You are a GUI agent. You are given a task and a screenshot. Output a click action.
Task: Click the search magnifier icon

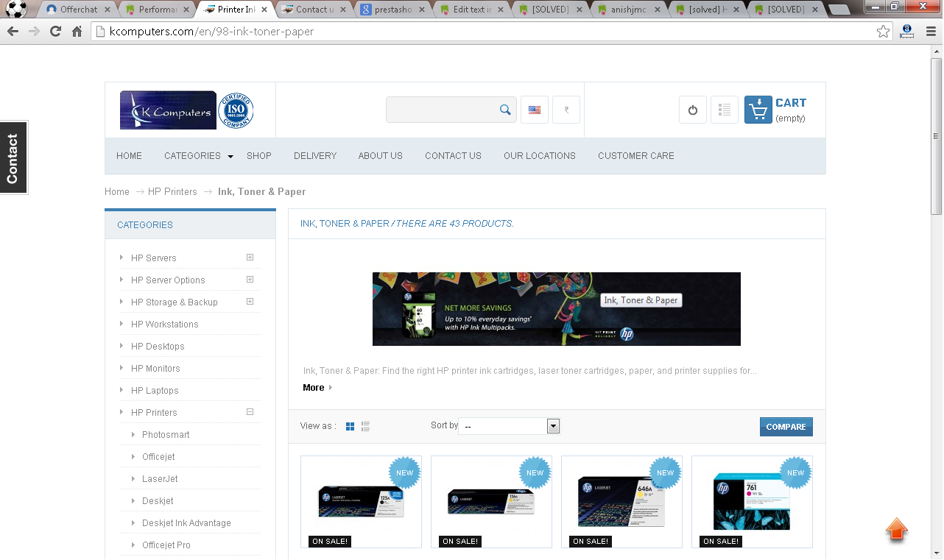pos(505,110)
